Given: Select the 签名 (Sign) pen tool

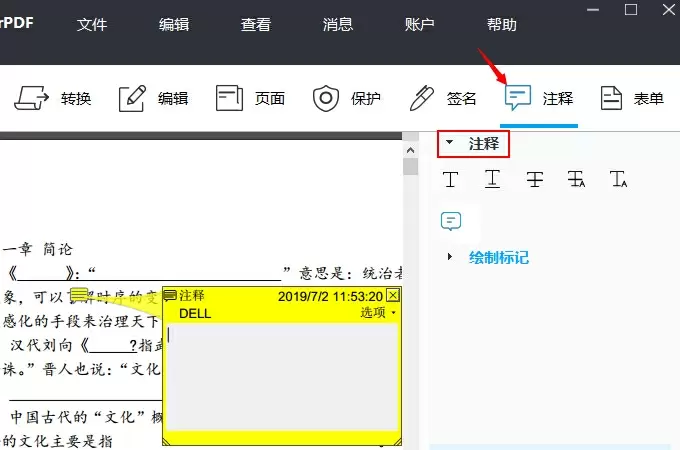Looking at the screenshot, I should tap(442, 98).
